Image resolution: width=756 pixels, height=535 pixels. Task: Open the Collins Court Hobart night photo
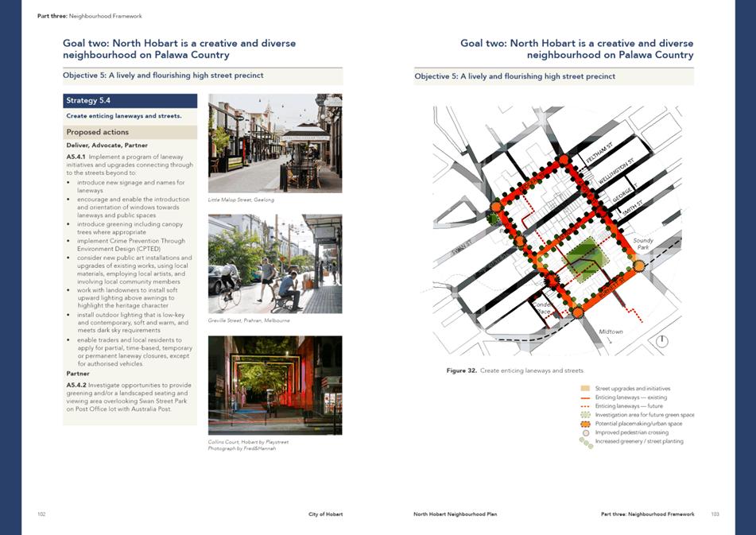274,385
